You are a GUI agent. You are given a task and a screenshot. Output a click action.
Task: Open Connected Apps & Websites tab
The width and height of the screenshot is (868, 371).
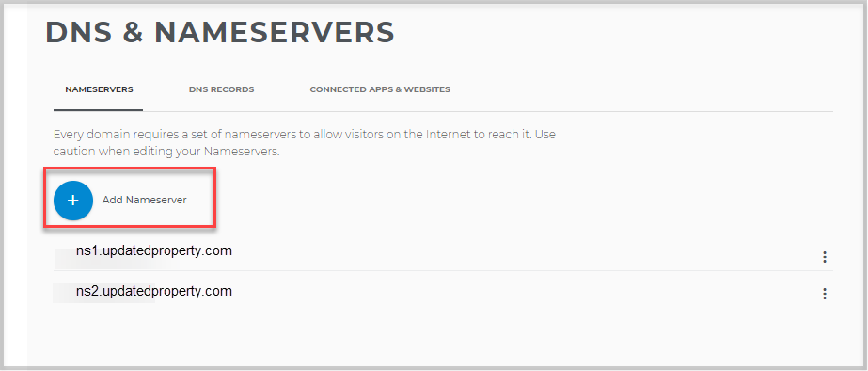[x=380, y=89]
